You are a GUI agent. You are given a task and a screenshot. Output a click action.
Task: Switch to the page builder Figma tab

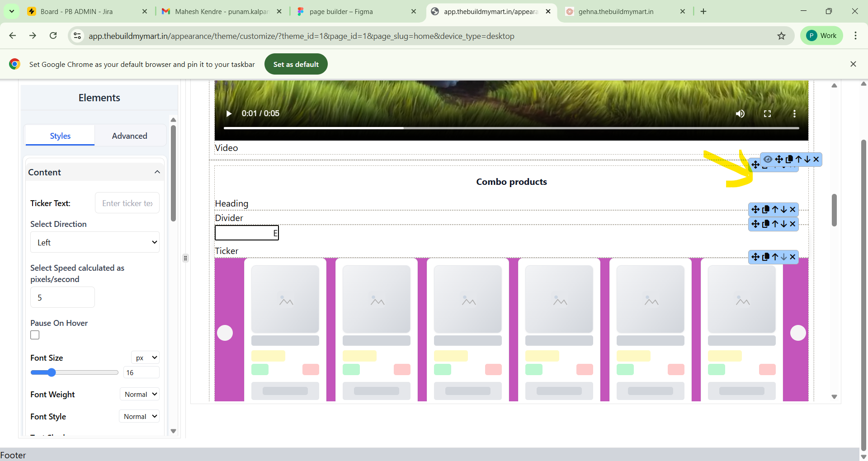coord(356,11)
